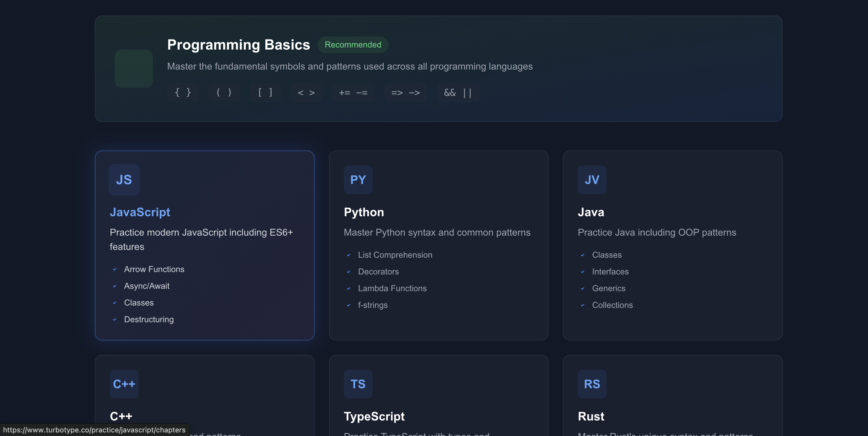
Task: Click the JV Java icon badge
Action: pos(592,180)
